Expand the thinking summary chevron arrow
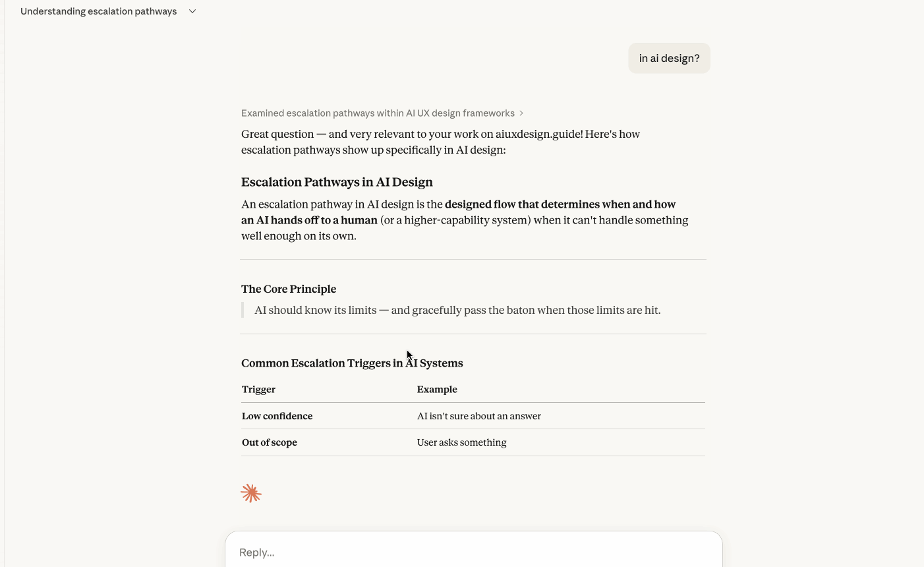924x567 pixels. (x=521, y=113)
